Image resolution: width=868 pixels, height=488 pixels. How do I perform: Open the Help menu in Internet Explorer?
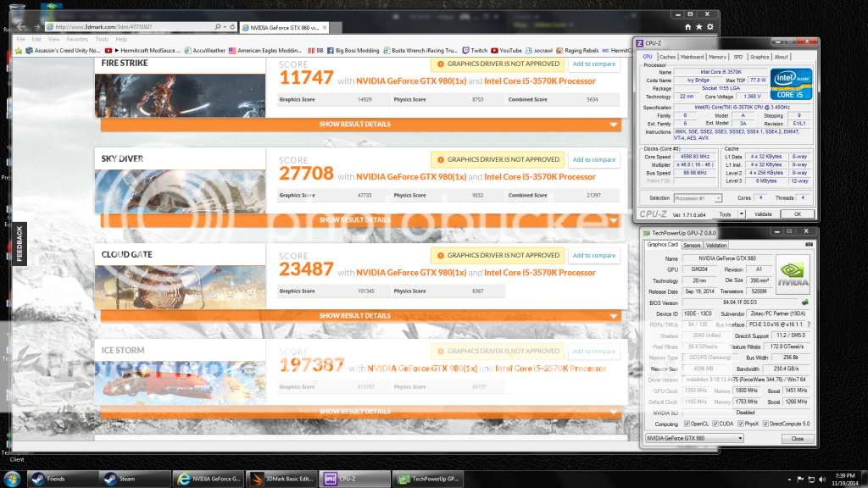click(x=121, y=39)
